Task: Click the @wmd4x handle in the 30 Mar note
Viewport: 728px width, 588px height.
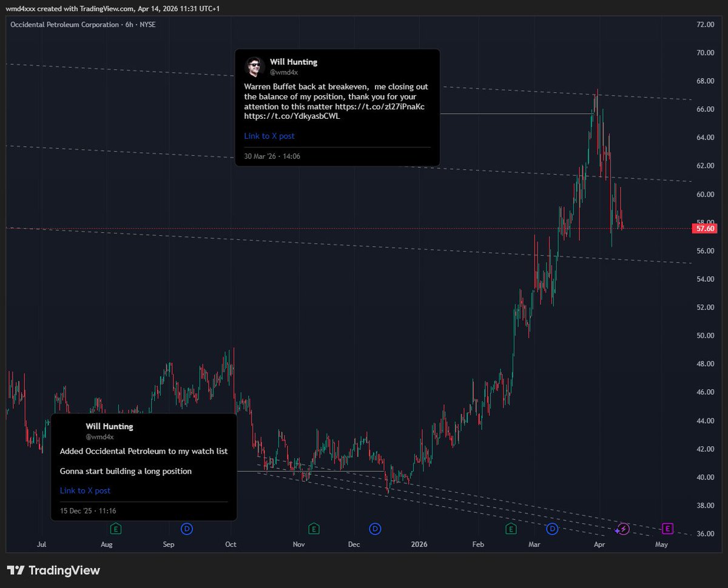Action: (x=284, y=72)
